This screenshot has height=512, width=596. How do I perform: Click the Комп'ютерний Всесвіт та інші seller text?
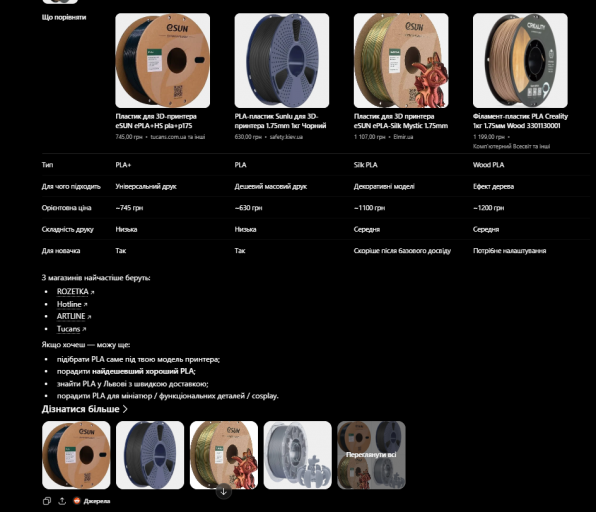click(x=511, y=146)
